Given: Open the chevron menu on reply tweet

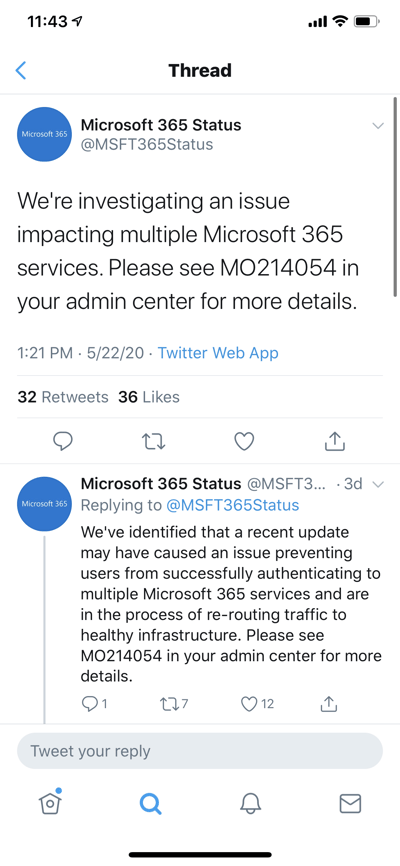Looking at the screenshot, I should point(378,485).
